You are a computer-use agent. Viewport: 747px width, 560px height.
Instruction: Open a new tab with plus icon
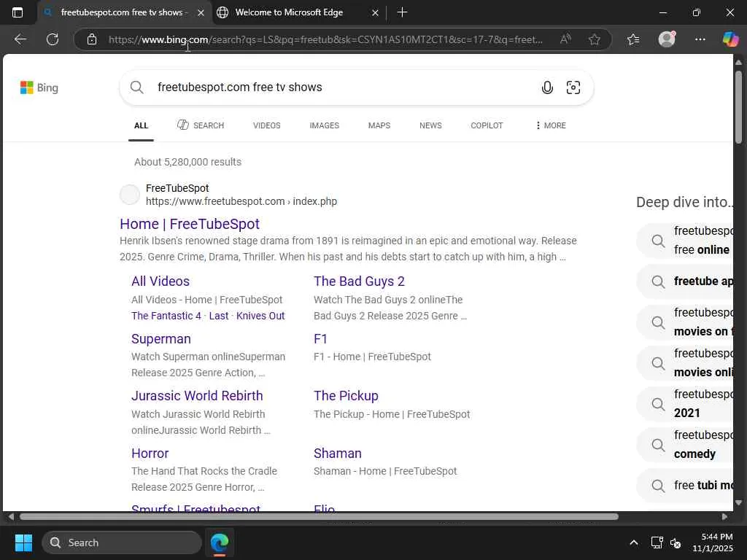[402, 12]
